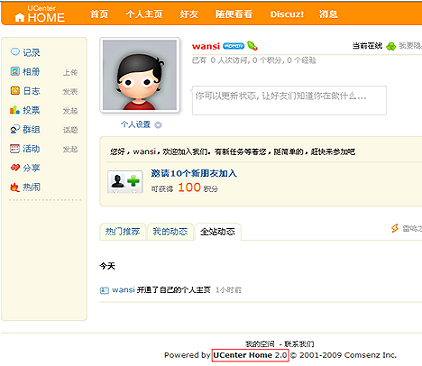Click the red wansi username heading
The image size is (422, 366).
(x=206, y=46)
